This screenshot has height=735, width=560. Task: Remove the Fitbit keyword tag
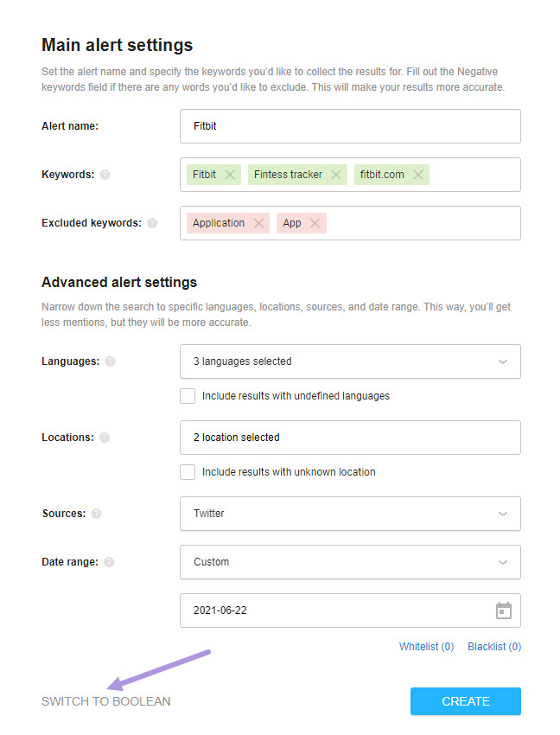click(230, 175)
